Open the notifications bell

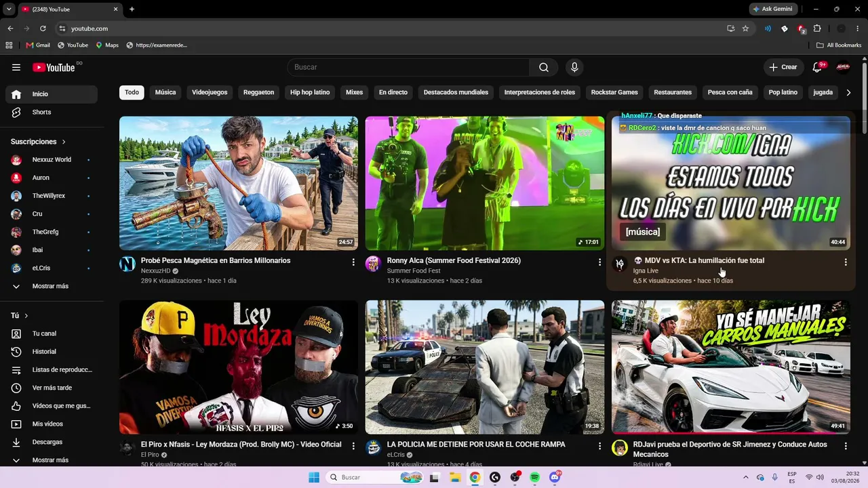[x=818, y=67]
